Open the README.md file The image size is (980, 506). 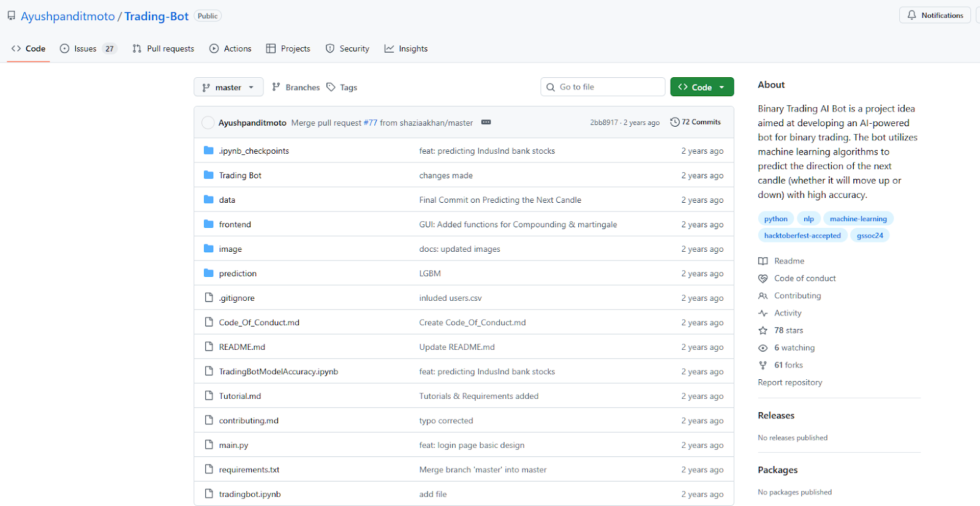click(242, 347)
